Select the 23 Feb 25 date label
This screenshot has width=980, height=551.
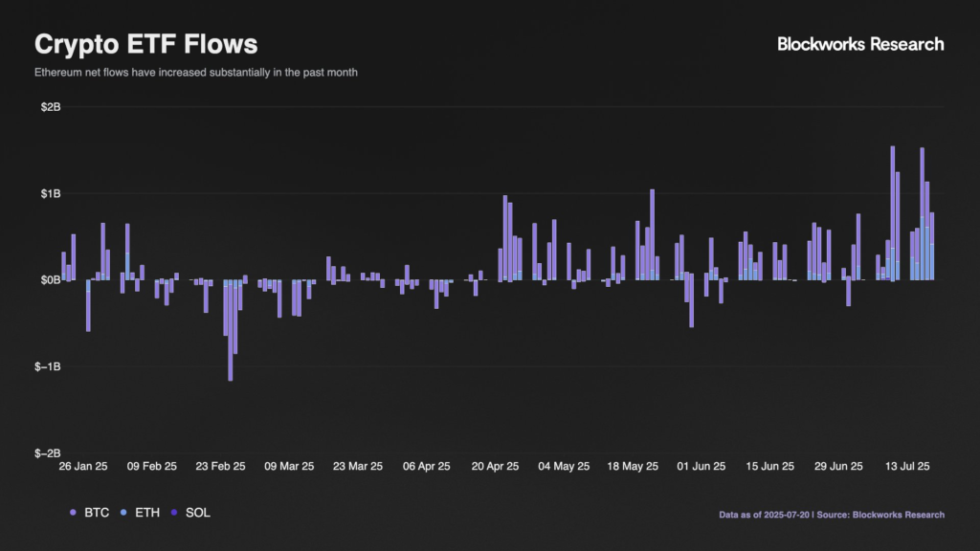(220, 467)
